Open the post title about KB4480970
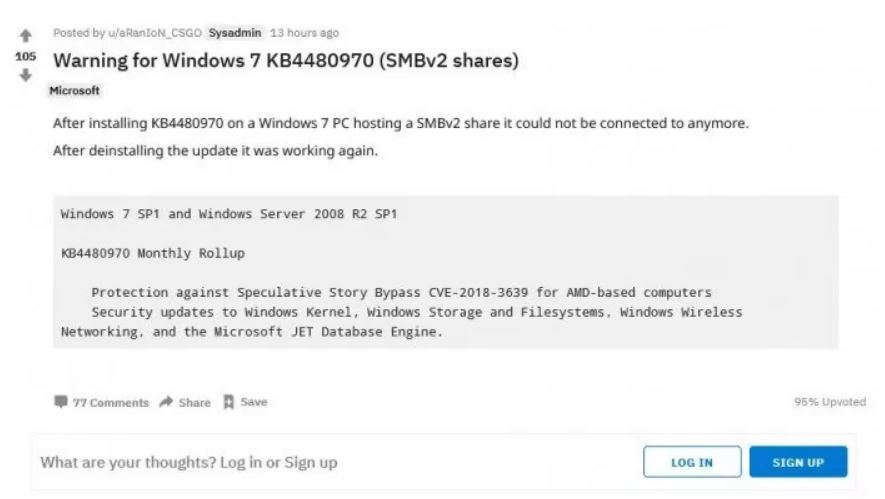The image size is (885, 499). pyautogui.click(x=285, y=60)
